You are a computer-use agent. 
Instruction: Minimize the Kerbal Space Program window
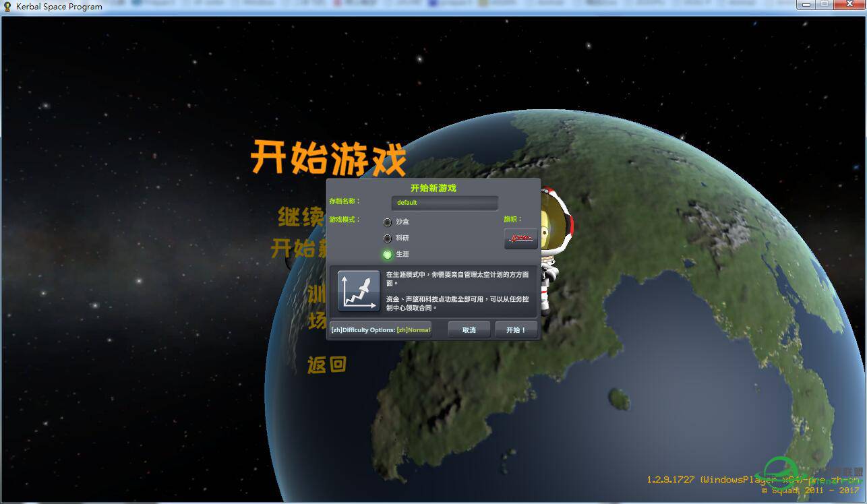(807, 5)
